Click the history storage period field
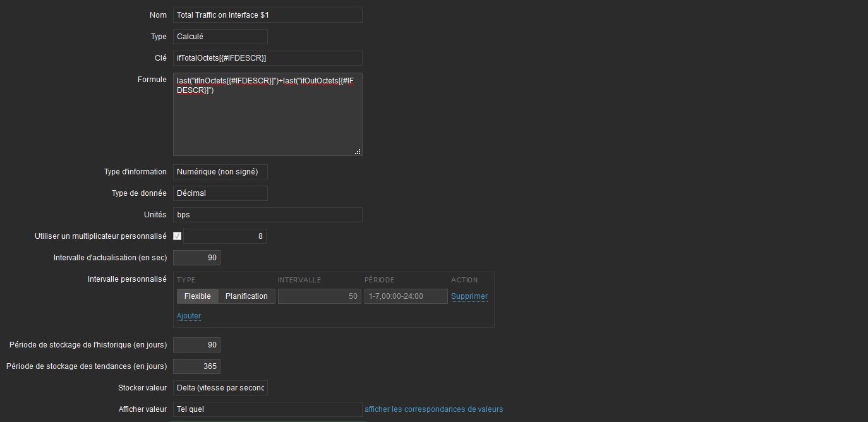 pyautogui.click(x=196, y=345)
